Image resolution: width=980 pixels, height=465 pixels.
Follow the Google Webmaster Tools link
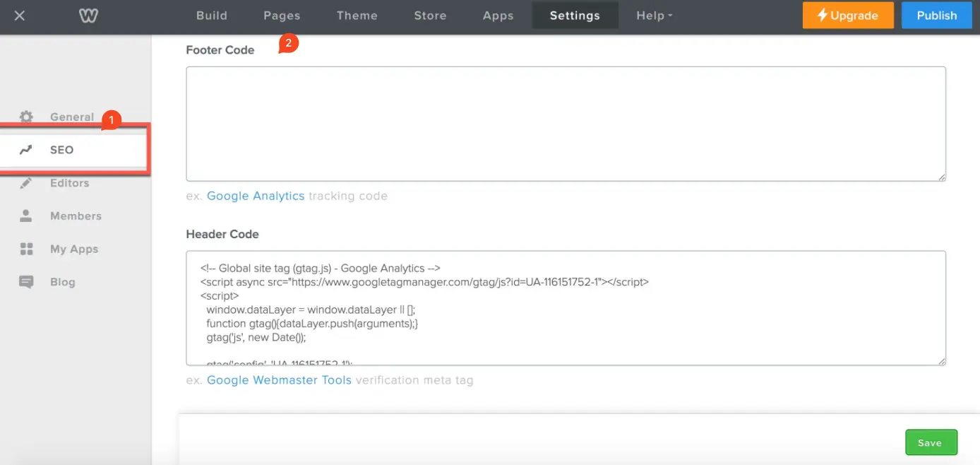click(279, 380)
